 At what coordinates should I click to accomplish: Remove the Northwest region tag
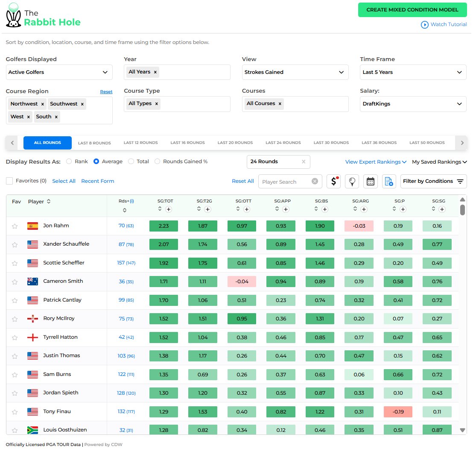(43, 104)
